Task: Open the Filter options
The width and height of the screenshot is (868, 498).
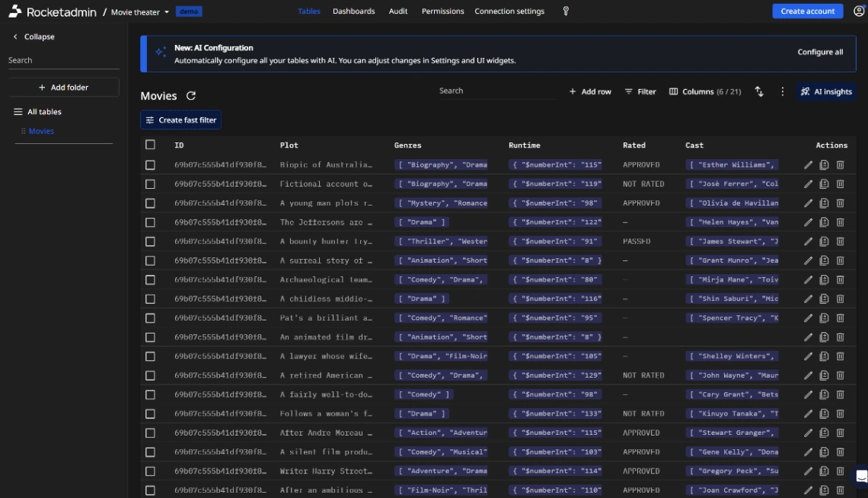Action: click(640, 91)
